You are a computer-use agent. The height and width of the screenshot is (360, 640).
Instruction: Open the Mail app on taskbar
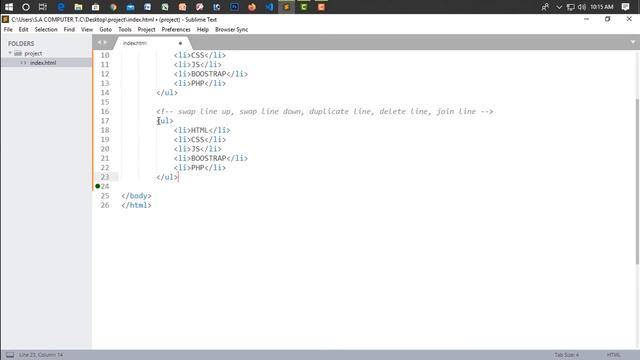coord(130,7)
